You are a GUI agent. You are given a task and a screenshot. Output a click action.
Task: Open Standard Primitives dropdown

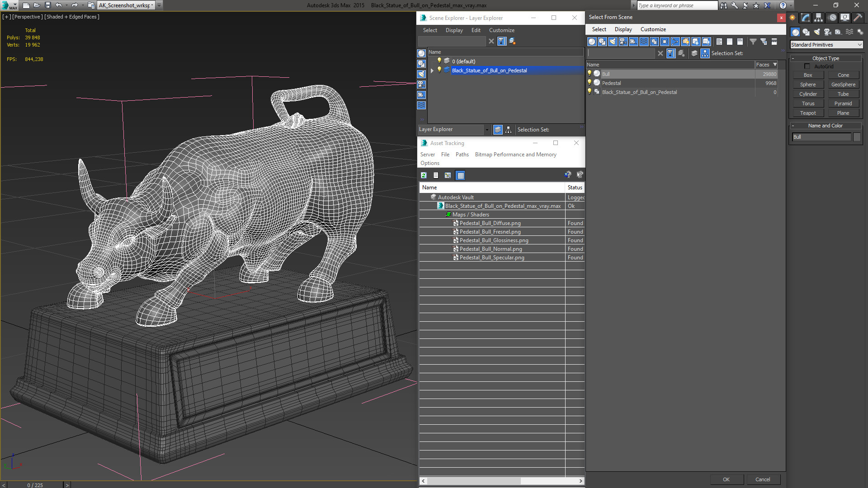pos(826,45)
